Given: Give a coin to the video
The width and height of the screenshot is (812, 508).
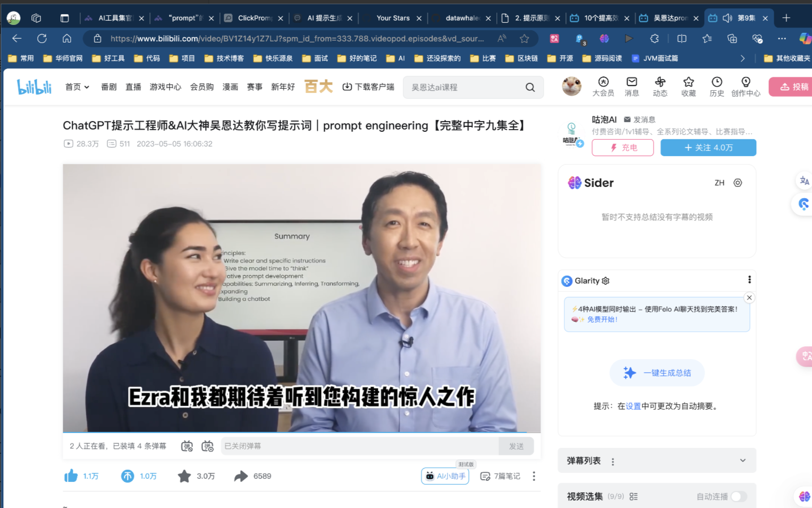Looking at the screenshot, I should [128, 476].
